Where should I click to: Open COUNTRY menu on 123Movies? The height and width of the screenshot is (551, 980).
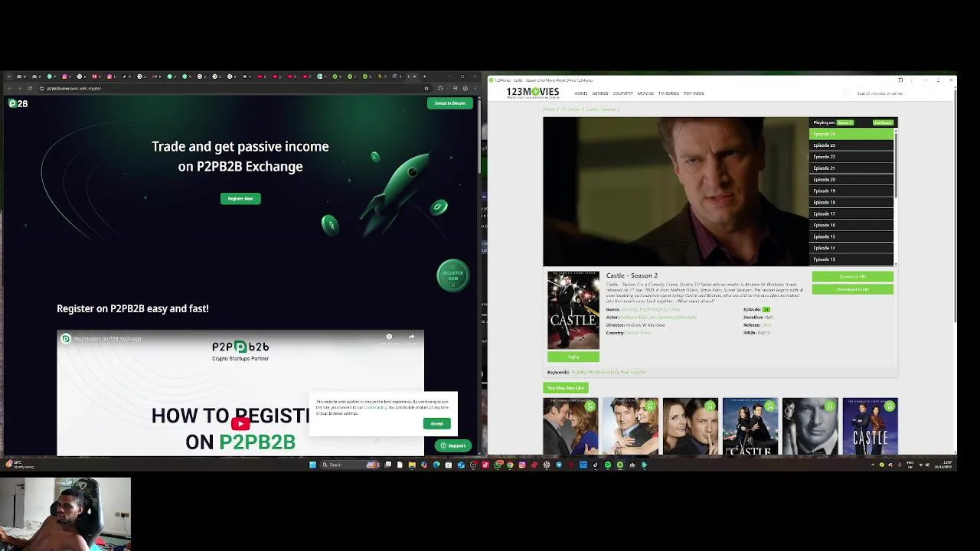pos(622,93)
